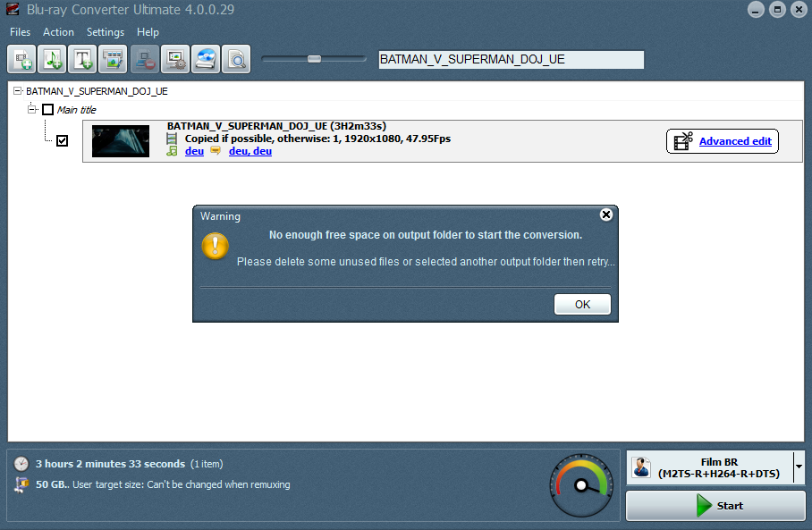Screen dimensions: 812x530
Task: Click the '50 GB.. User target size' status text
Action: click(163, 484)
